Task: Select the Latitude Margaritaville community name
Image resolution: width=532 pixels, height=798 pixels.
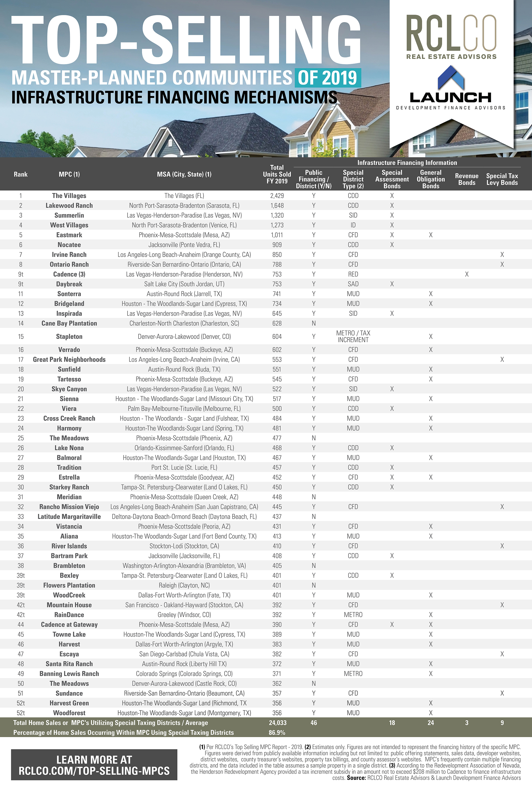Action: [69, 517]
